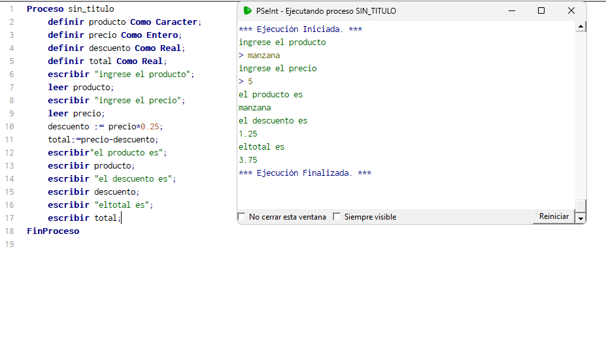606x364 pixels.
Task: Close the PSeInt execution window
Action: [x=571, y=10]
